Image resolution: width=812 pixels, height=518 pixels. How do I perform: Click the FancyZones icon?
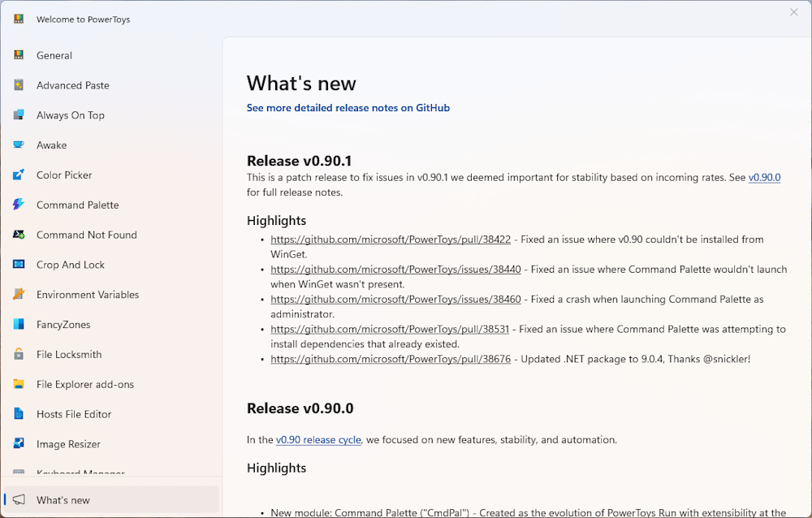tap(19, 324)
